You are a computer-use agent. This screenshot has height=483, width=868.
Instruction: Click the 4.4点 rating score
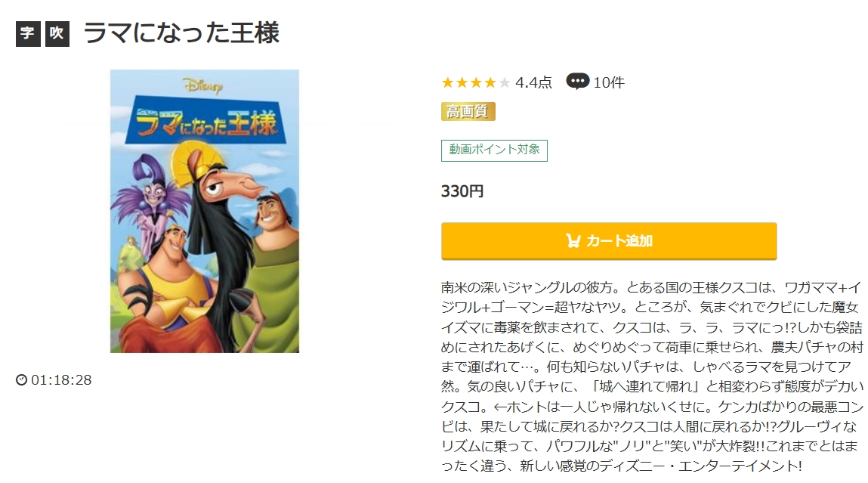[x=533, y=82]
